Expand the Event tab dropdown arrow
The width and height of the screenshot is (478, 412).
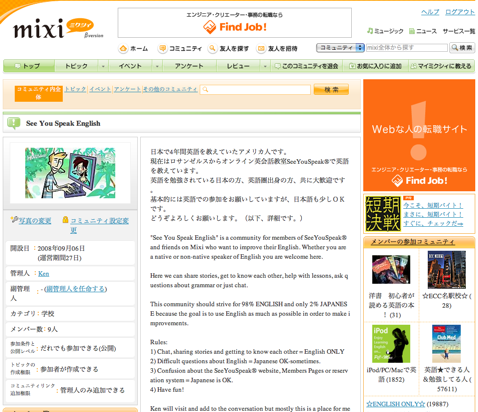click(157, 66)
